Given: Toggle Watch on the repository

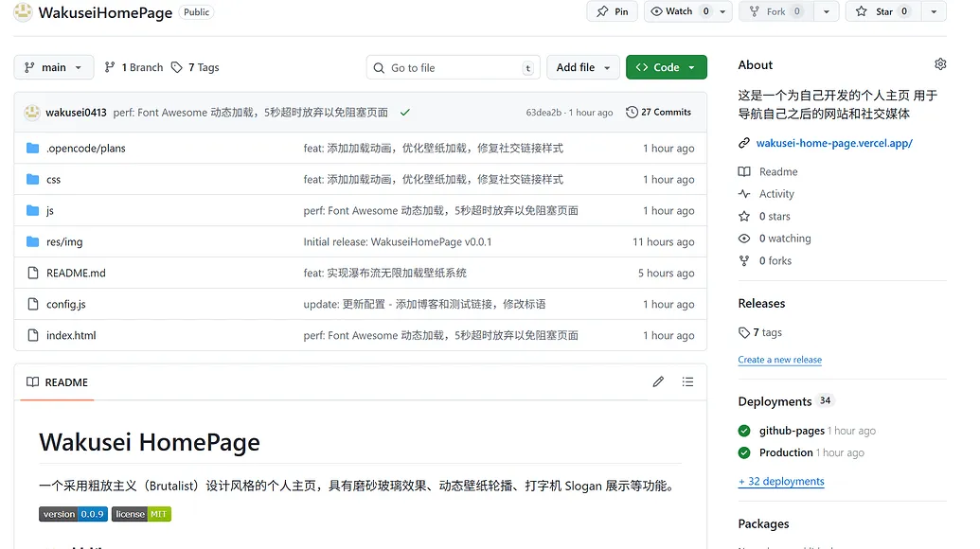Looking at the screenshot, I should [x=679, y=11].
